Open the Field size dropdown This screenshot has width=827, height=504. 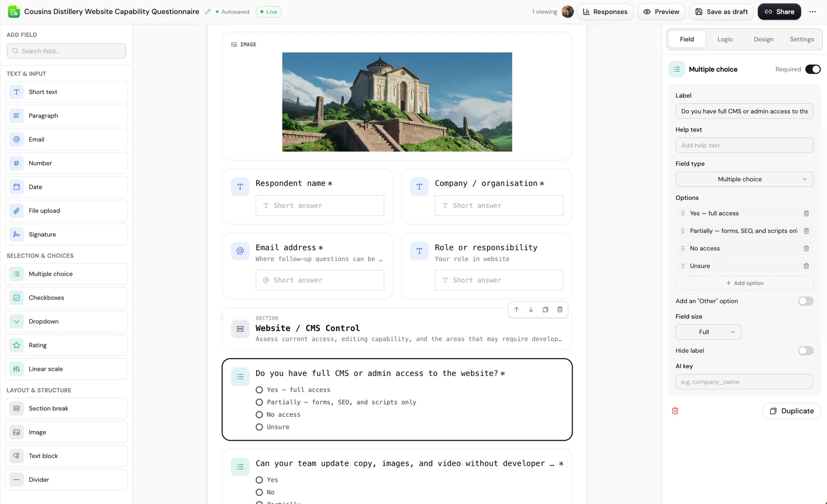coord(709,332)
